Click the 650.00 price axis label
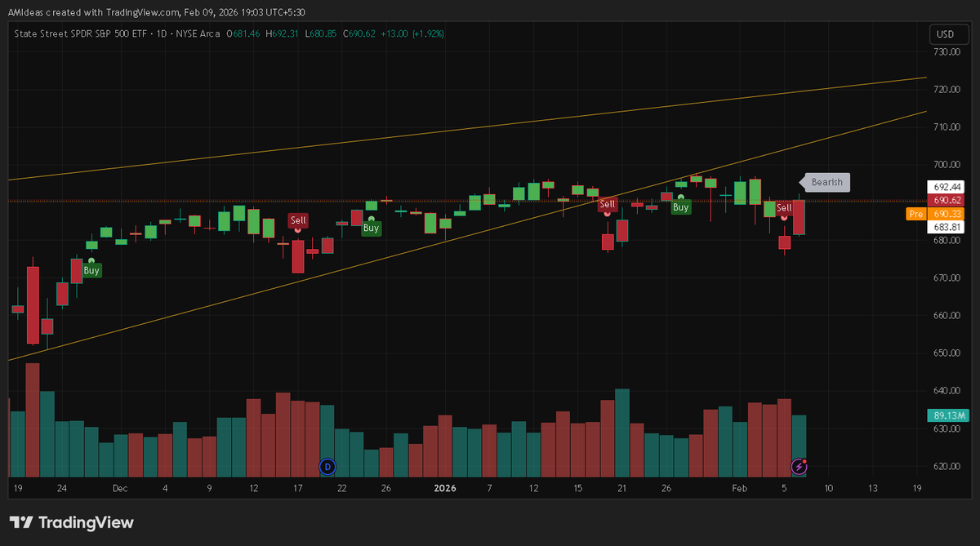This screenshot has height=546, width=980. tap(947, 353)
